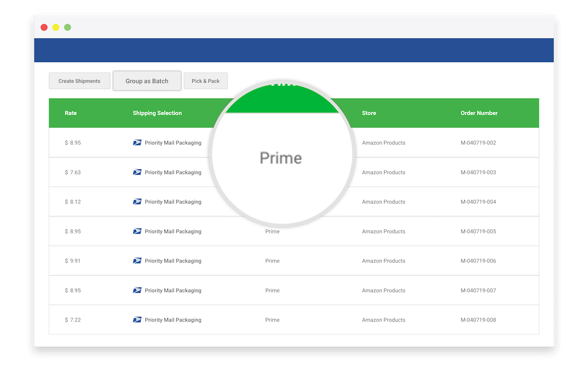Click USPS eagle icon for order M-040719-005
Screen dimensions: 588x371
click(137, 232)
